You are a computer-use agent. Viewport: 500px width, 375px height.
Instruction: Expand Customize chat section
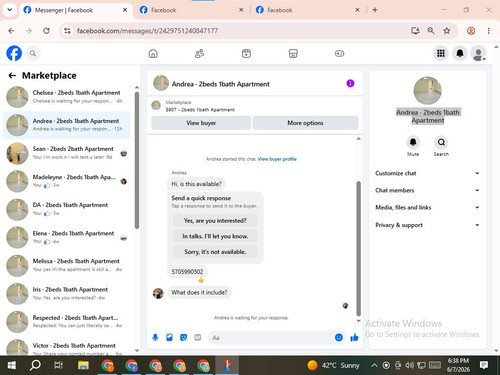(x=428, y=173)
